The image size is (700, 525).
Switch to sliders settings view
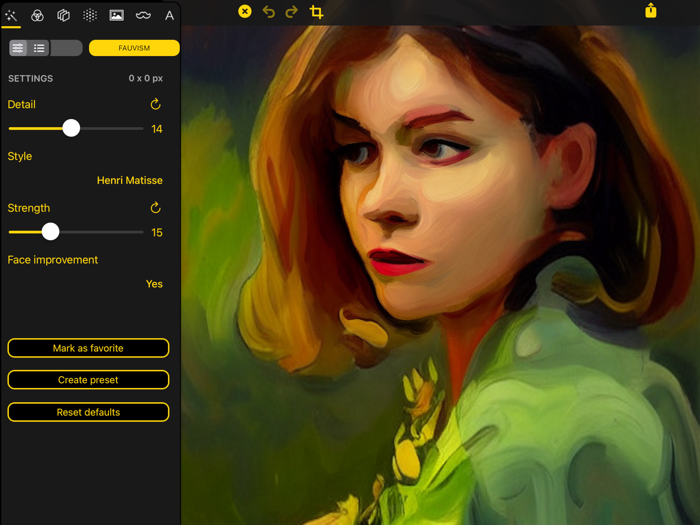pos(18,48)
